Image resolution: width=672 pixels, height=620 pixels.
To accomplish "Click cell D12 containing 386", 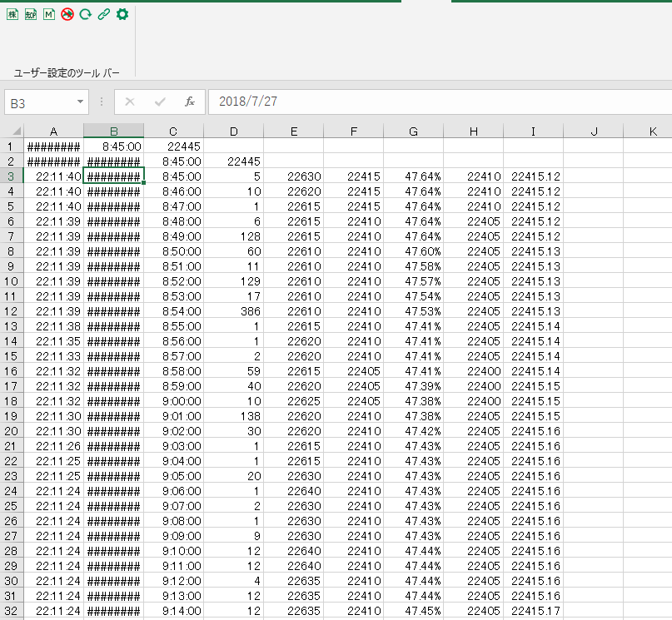I will point(234,310).
